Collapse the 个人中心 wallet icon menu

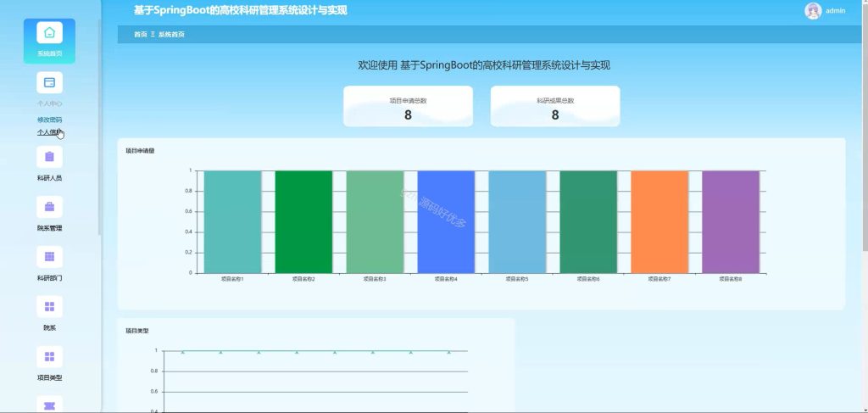click(x=49, y=82)
